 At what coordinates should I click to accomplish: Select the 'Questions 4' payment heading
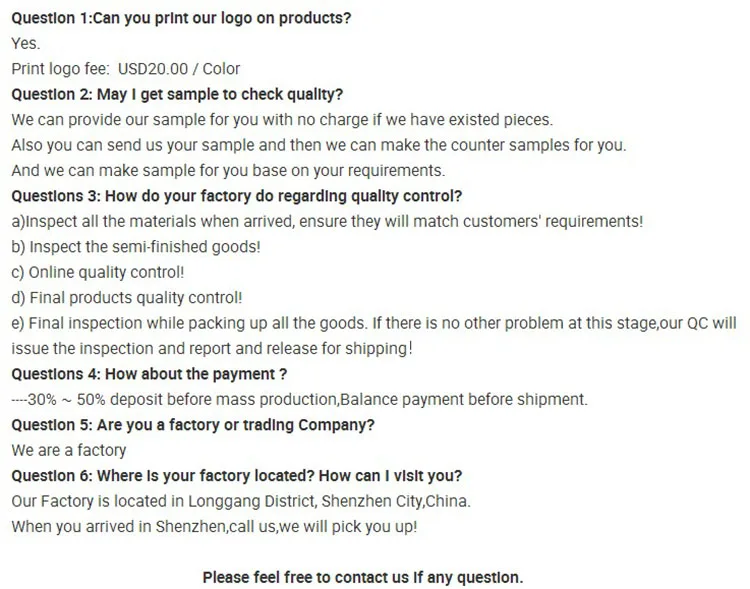(149, 374)
